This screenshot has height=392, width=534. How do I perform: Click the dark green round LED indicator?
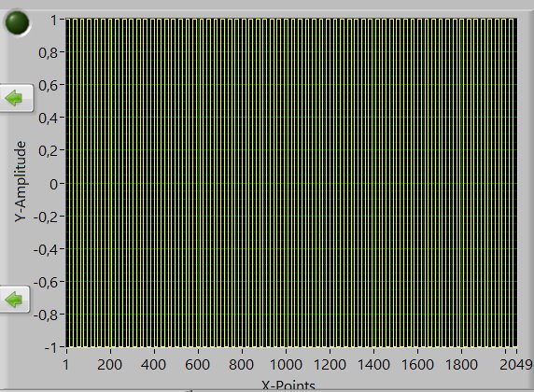(x=17, y=22)
